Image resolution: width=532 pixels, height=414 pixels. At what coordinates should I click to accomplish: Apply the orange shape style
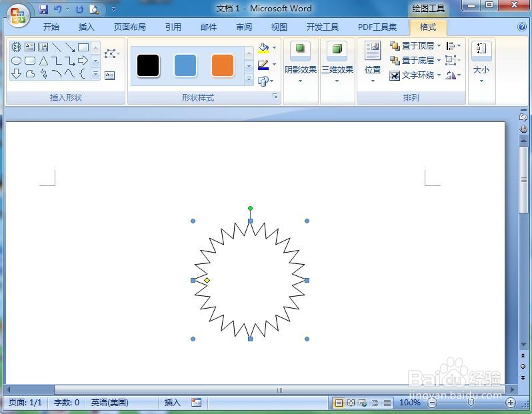[x=223, y=65]
